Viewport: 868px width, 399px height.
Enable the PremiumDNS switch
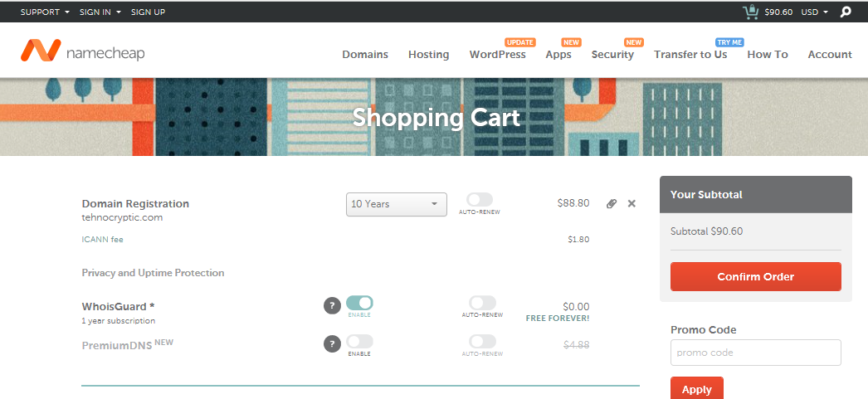point(360,341)
